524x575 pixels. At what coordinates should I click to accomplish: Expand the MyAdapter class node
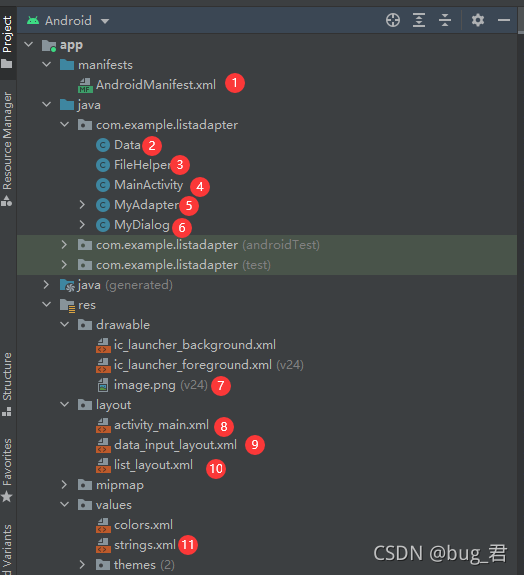click(82, 205)
